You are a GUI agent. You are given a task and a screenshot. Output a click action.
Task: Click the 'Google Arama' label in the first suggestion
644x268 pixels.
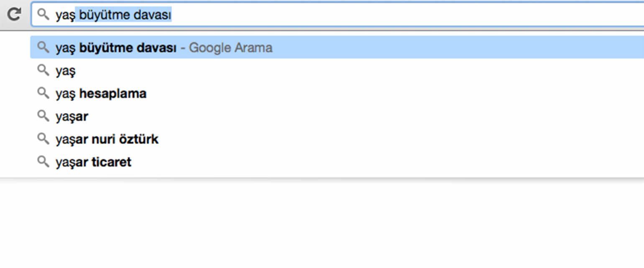pyautogui.click(x=230, y=48)
